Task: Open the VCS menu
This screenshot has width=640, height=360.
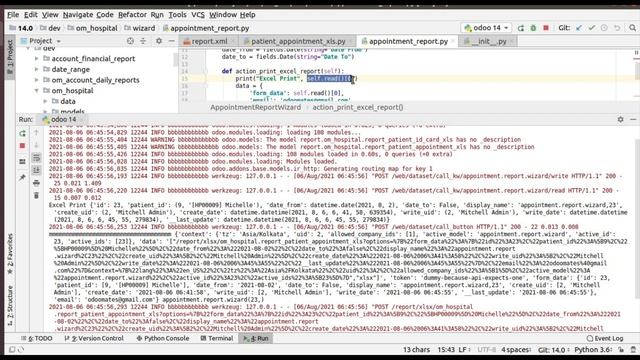Action: [198, 15]
